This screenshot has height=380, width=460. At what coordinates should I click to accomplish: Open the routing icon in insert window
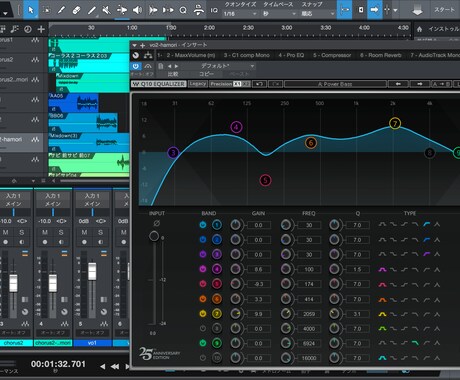(148, 55)
